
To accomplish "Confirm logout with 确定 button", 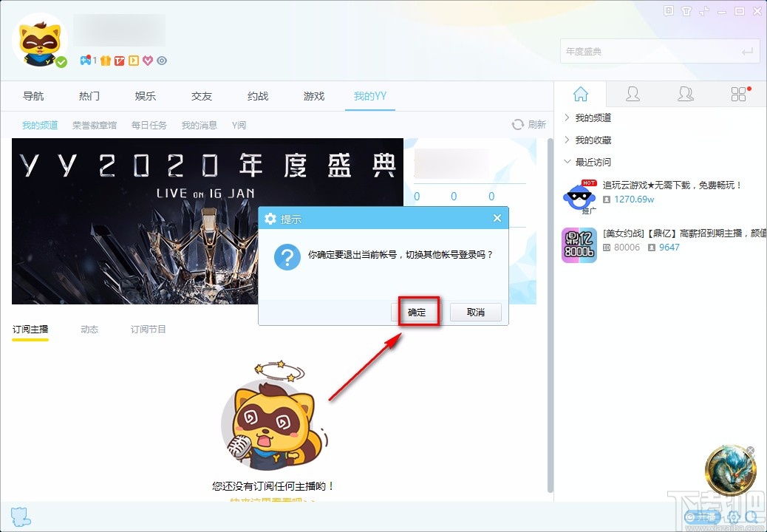I will click(x=417, y=312).
